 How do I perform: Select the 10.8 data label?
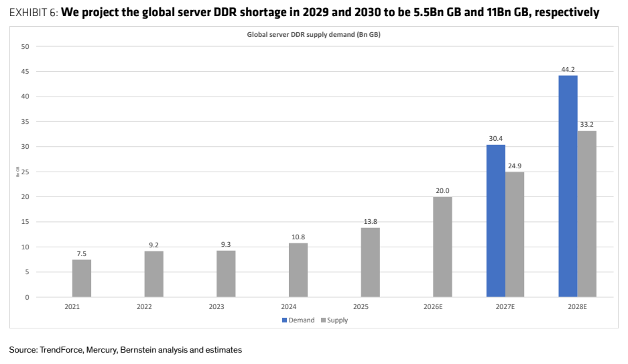tap(298, 237)
